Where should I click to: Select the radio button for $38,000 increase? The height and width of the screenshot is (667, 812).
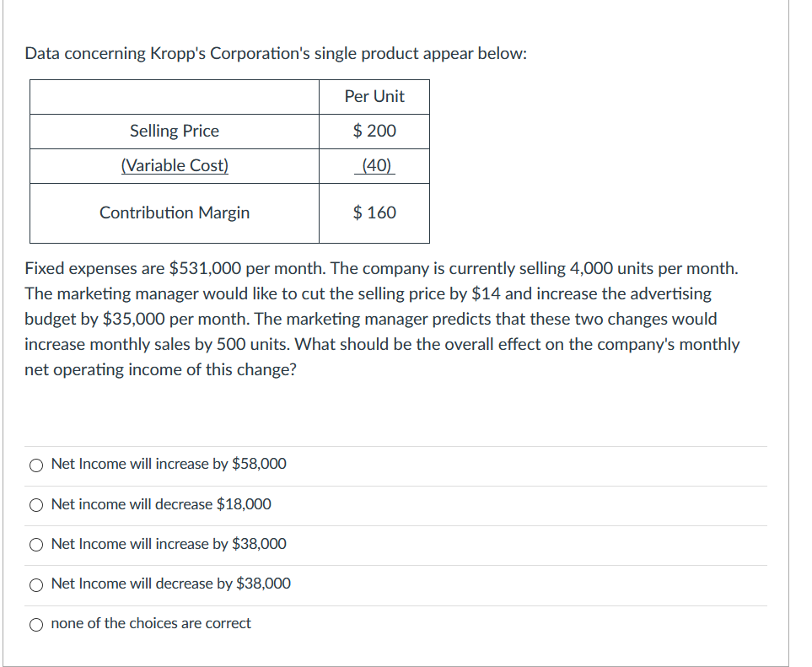37,545
